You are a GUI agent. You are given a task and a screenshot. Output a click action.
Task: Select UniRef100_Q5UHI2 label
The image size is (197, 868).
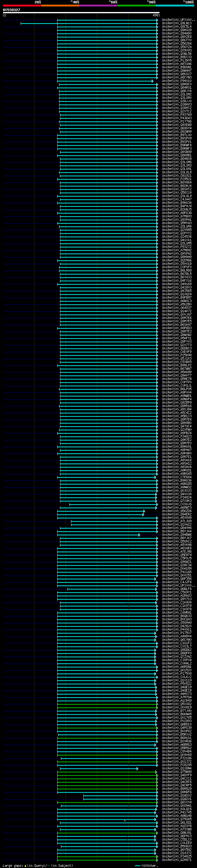[177, 542]
